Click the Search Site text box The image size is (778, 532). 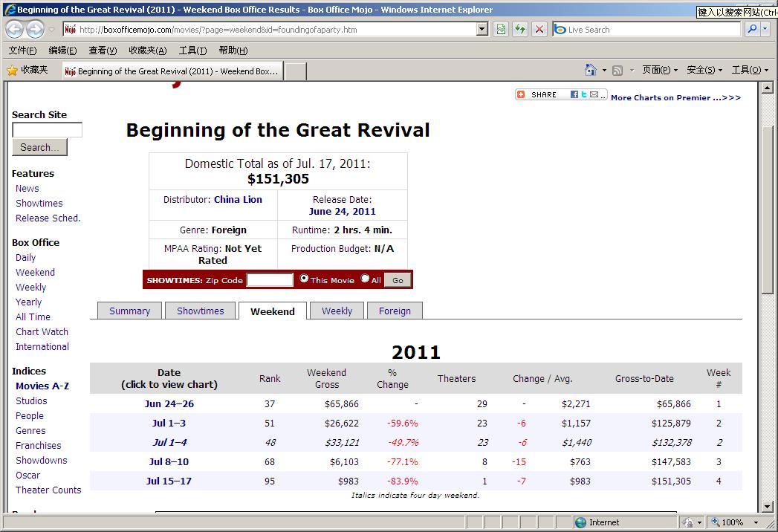point(47,130)
